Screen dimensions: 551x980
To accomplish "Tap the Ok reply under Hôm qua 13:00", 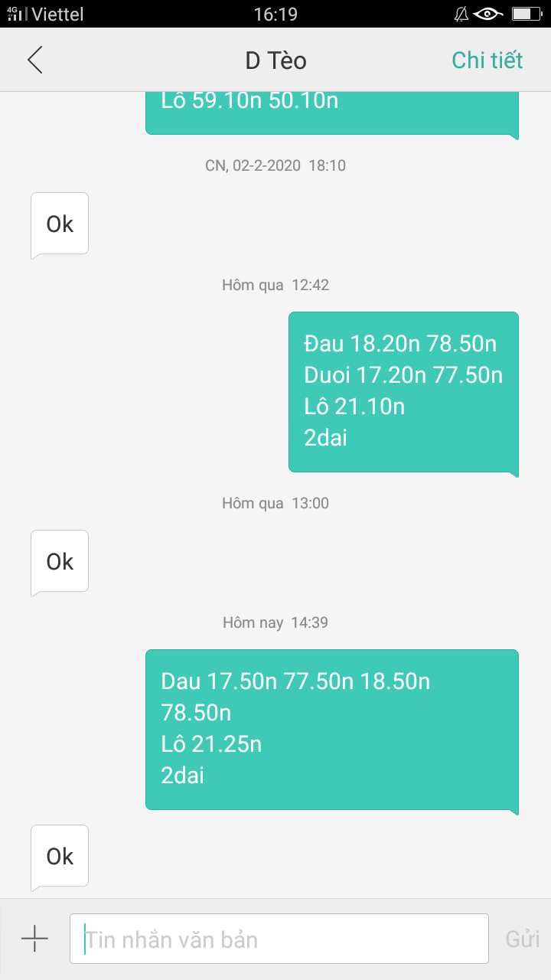I will tap(60, 562).
